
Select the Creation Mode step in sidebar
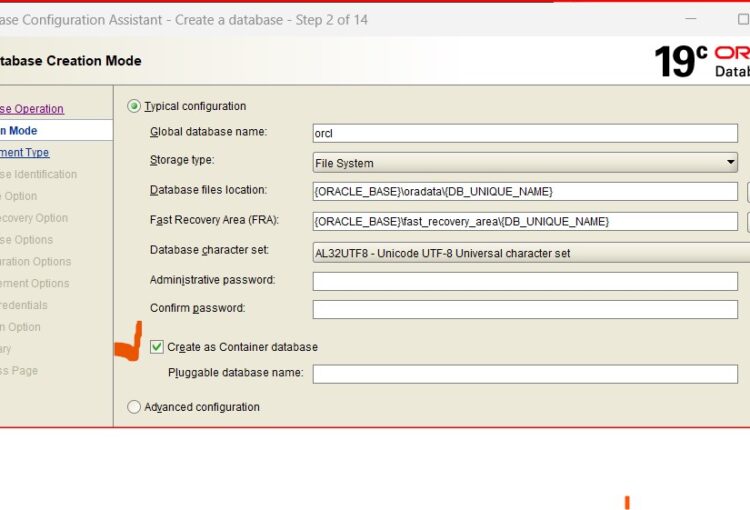(20, 131)
